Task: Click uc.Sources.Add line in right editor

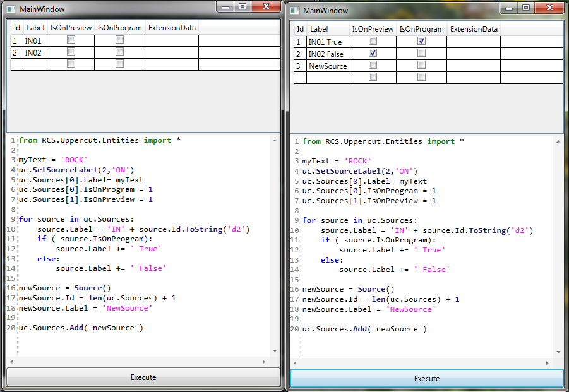Action: point(364,329)
